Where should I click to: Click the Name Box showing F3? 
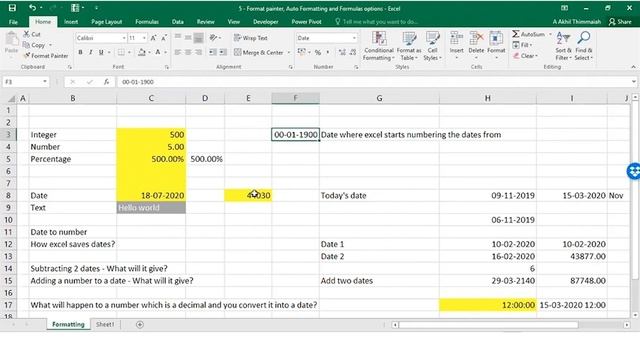click(x=25, y=82)
